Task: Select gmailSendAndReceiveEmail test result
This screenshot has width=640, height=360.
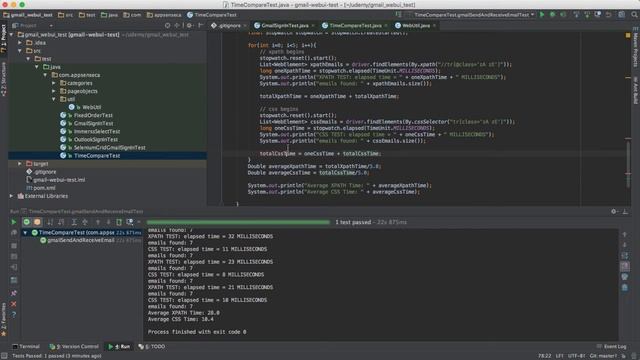Action: pos(81,240)
